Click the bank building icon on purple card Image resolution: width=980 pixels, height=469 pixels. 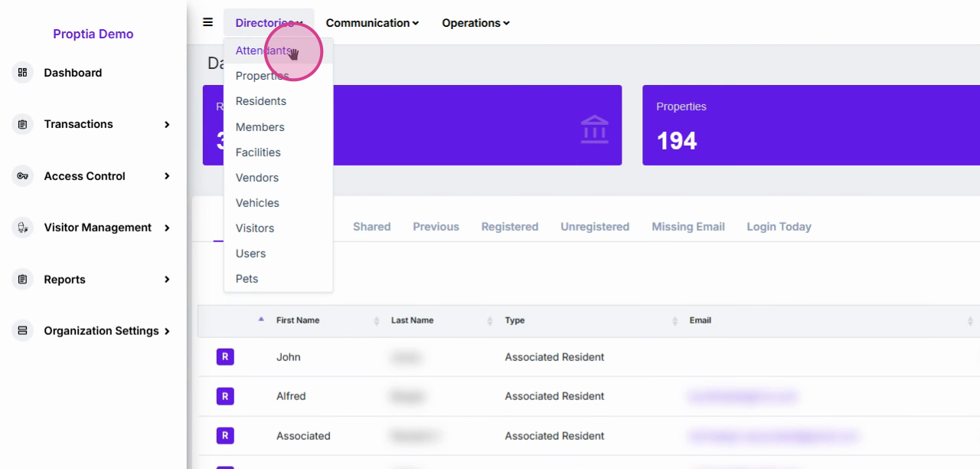595,130
